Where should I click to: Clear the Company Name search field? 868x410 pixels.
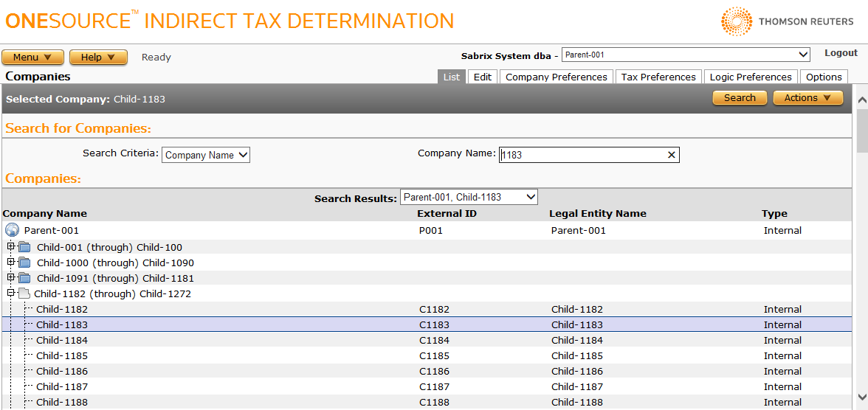[671, 155]
